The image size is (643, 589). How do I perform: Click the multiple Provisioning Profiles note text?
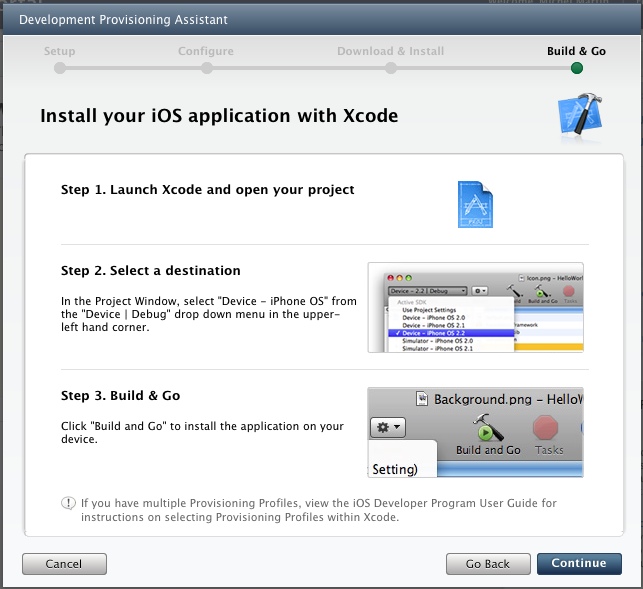[x=319, y=510]
